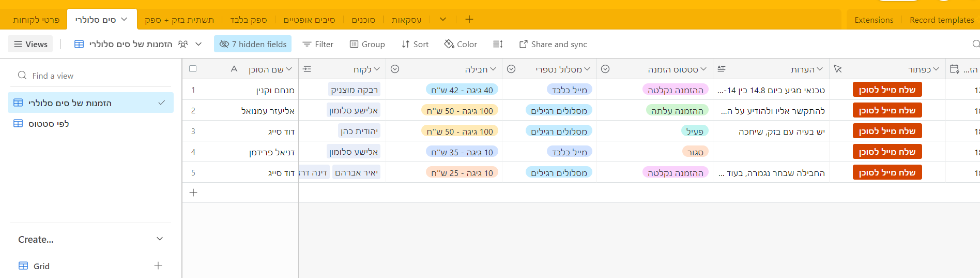Open the Filter option
Viewport: 980px width, 278px height.
point(318,44)
